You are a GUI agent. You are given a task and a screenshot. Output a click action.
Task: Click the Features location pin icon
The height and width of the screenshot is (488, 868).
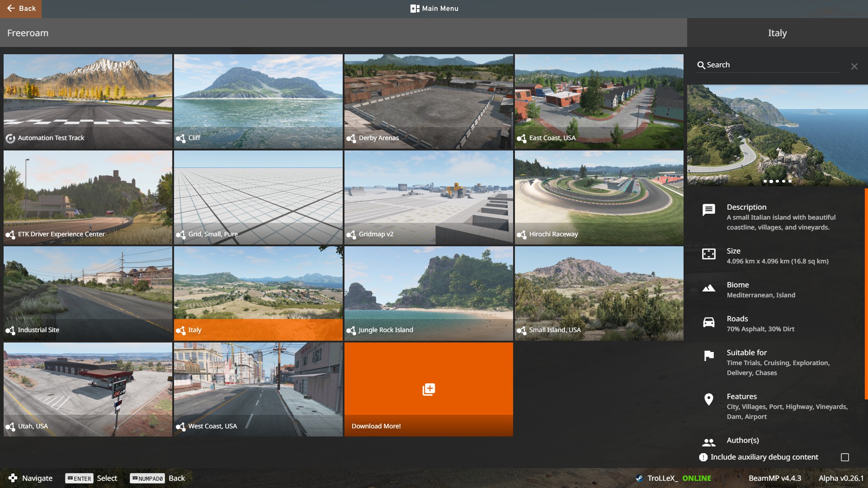pos(708,399)
